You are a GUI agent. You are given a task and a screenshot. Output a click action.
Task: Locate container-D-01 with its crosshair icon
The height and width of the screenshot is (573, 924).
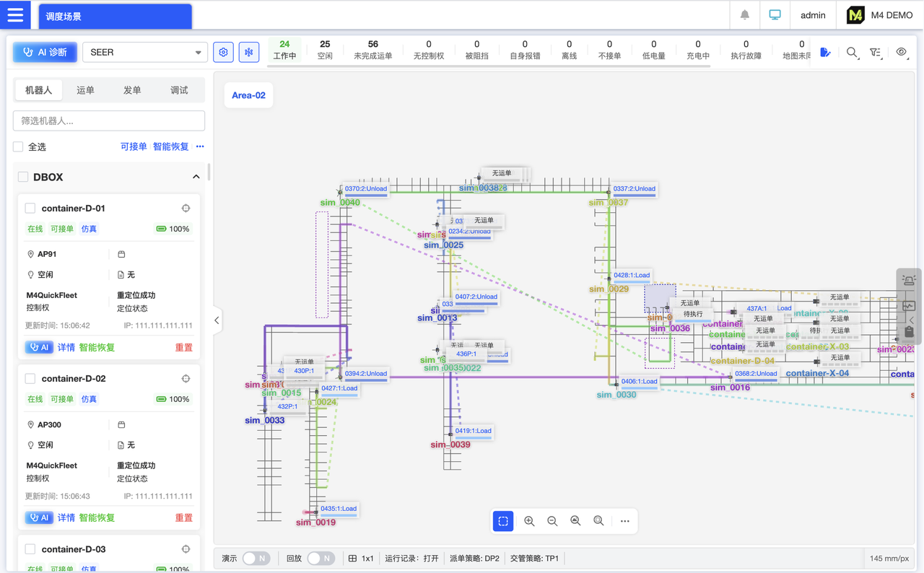click(186, 209)
